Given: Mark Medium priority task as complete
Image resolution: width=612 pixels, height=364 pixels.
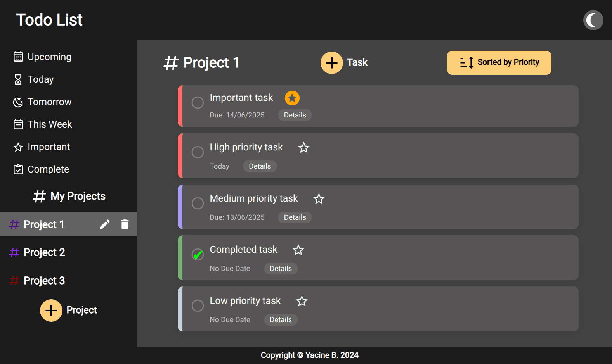Looking at the screenshot, I should (x=198, y=204).
